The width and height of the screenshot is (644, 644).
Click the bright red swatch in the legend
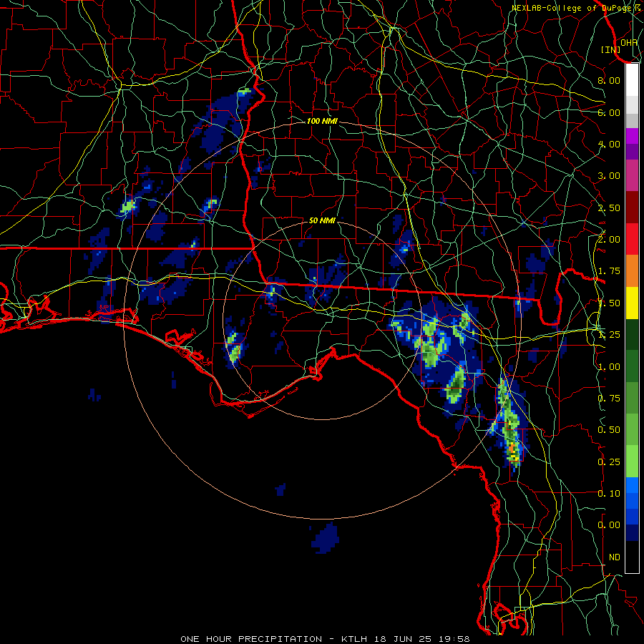[632, 239]
